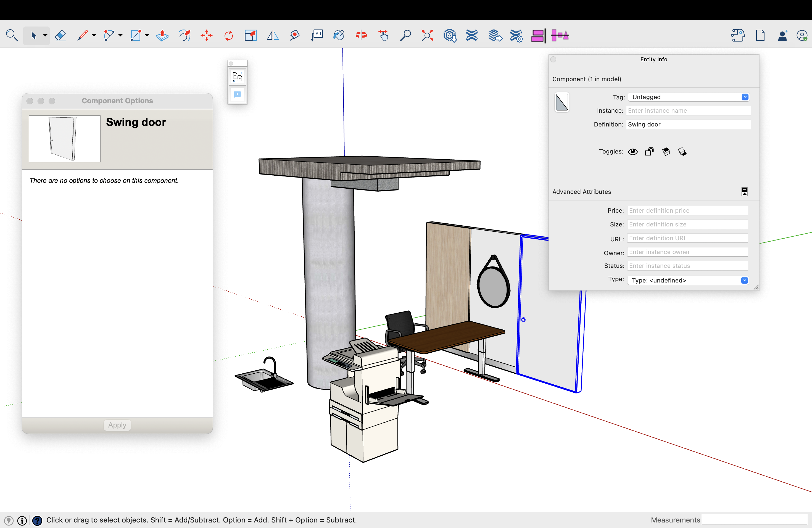Select the Tape Measure tool
812x528 pixels.
click(295, 35)
